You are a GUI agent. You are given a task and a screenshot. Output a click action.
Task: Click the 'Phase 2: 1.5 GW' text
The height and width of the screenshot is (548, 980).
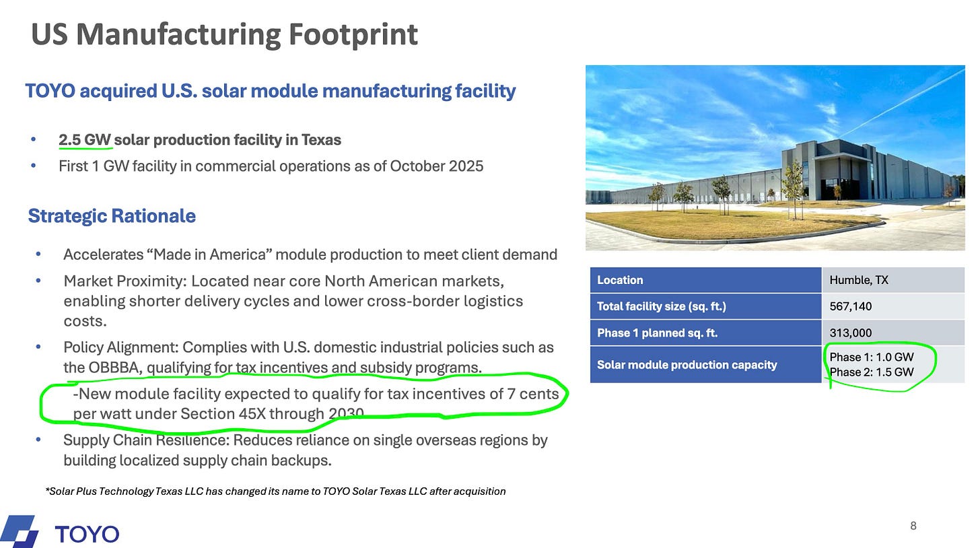pyautogui.click(x=872, y=372)
